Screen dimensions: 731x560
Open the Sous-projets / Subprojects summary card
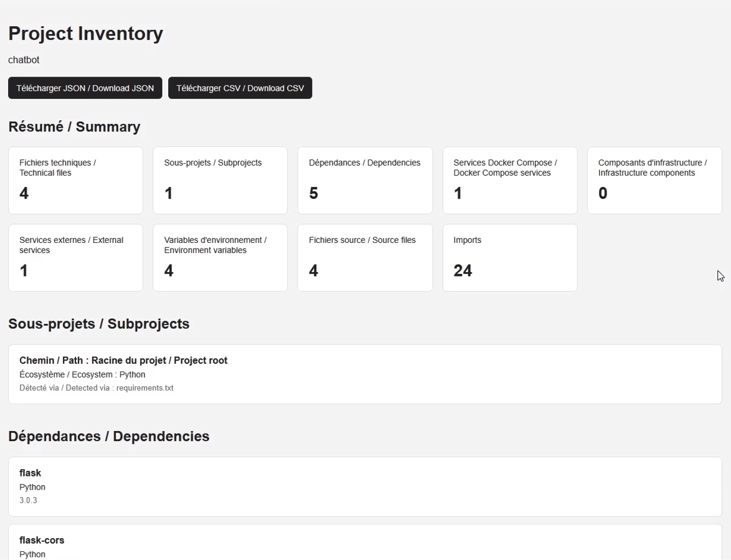(220, 181)
